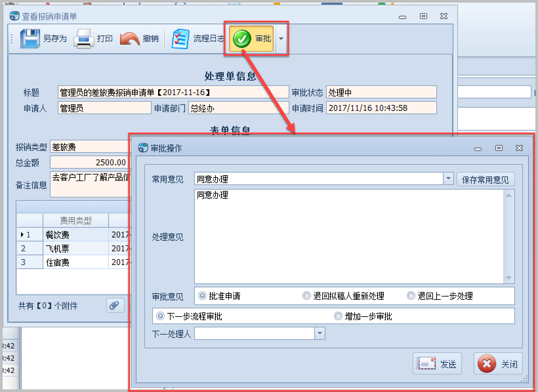
Task: Select the 餐饮费 row cell
Action: click(76, 235)
